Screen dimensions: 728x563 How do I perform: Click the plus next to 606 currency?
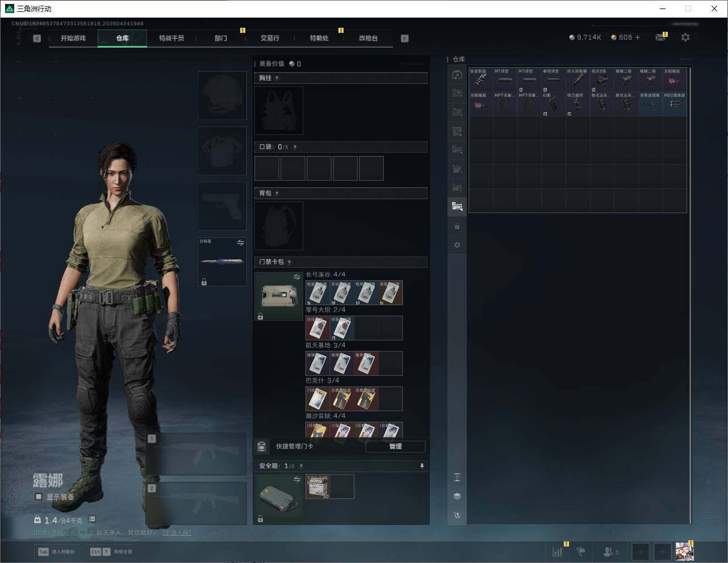coord(638,37)
